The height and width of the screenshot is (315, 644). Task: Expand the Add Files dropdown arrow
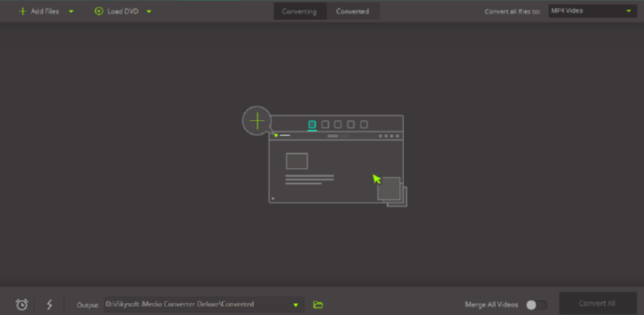(71, 12)
